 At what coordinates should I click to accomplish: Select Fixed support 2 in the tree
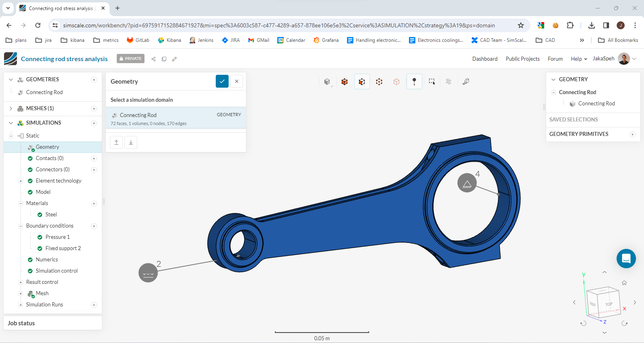click(x=63, y=249)
